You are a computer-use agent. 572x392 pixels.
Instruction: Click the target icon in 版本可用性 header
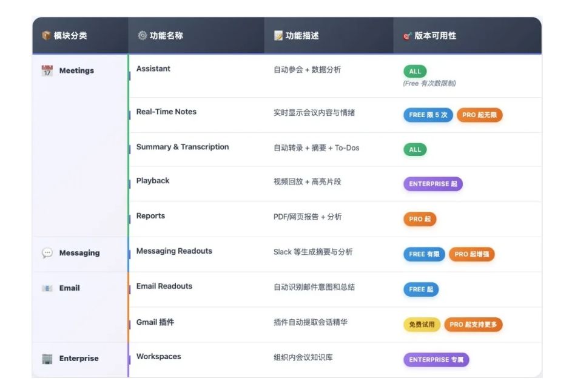pyautogui.click(x=407, y=36)
